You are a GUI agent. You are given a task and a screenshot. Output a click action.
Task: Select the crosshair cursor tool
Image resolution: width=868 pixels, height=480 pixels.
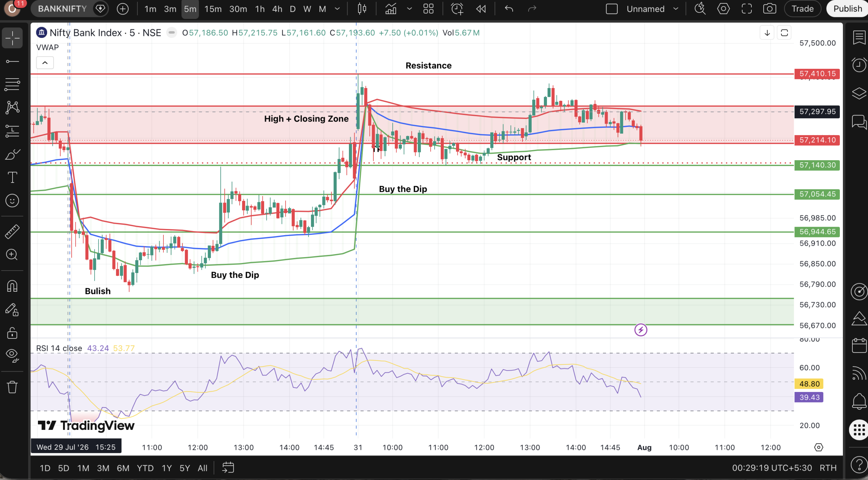(x=12, y=38)
